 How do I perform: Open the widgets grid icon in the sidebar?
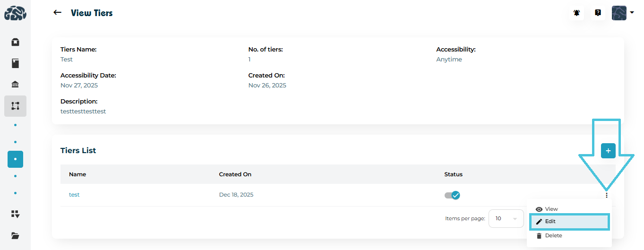tap(15, 214)
